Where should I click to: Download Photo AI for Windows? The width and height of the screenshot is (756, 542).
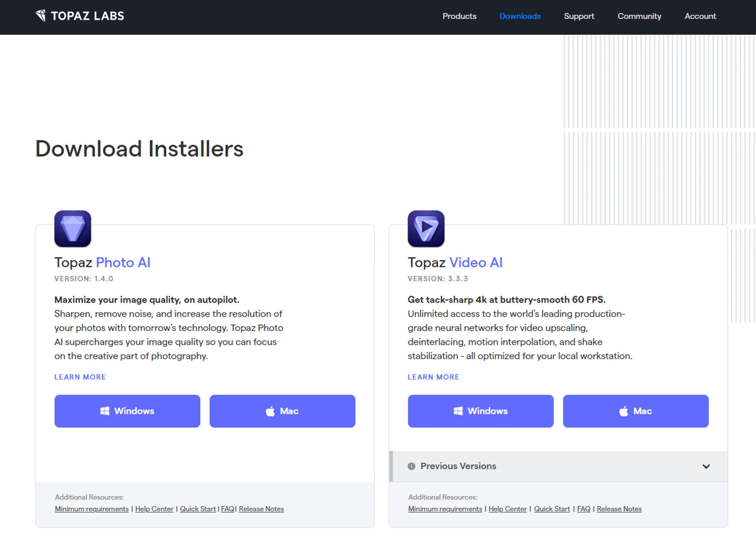tap(127, 411)
